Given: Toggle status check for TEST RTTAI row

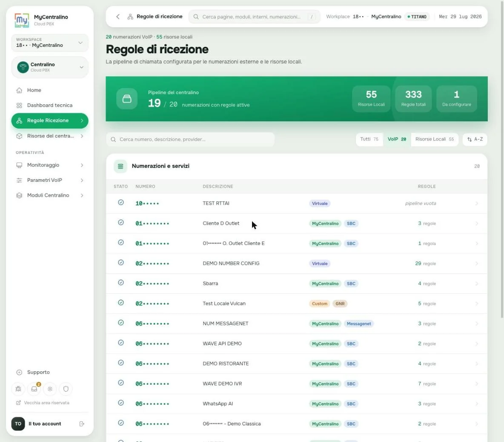Looking at the screenshot, I should [121, 203].
